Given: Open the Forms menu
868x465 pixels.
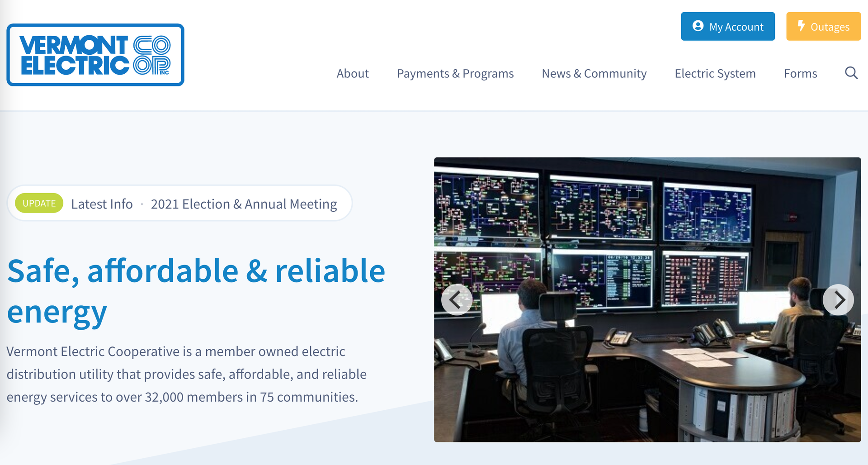Looking at the screenshot, I should tap(801, 73).
